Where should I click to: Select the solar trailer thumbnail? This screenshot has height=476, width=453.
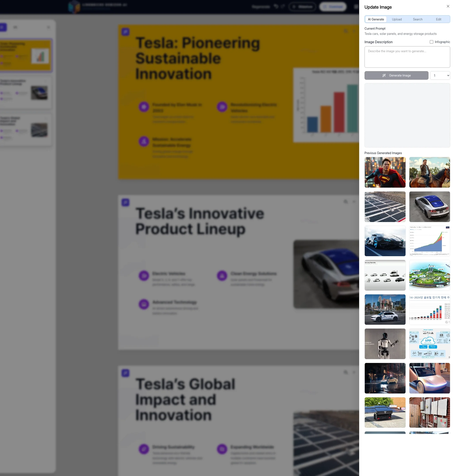[385, 412]
